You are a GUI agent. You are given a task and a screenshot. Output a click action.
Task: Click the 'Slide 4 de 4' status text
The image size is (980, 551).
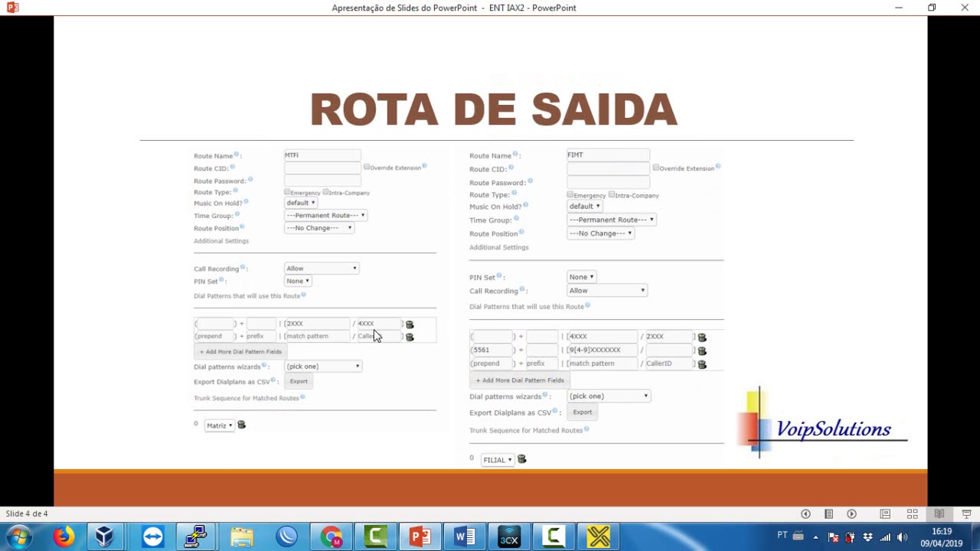tap(27, 514)
